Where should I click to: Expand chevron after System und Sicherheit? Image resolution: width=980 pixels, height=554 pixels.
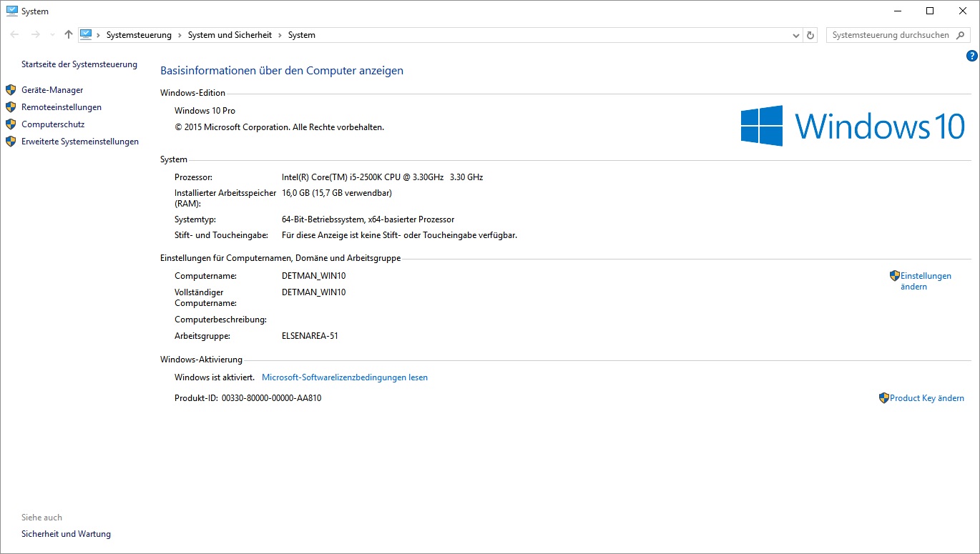(x=280, y=35)
